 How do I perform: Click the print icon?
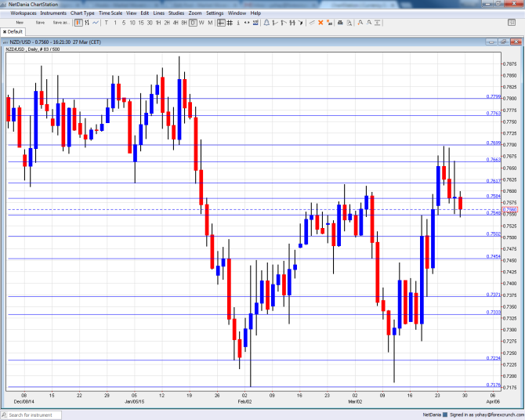pyautogui.click(x=340, y=23)
